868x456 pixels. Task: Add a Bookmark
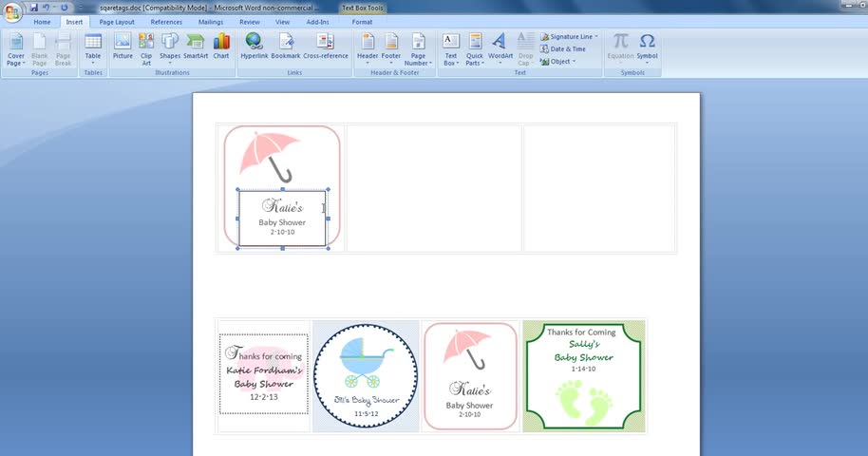tap(286, 46)
